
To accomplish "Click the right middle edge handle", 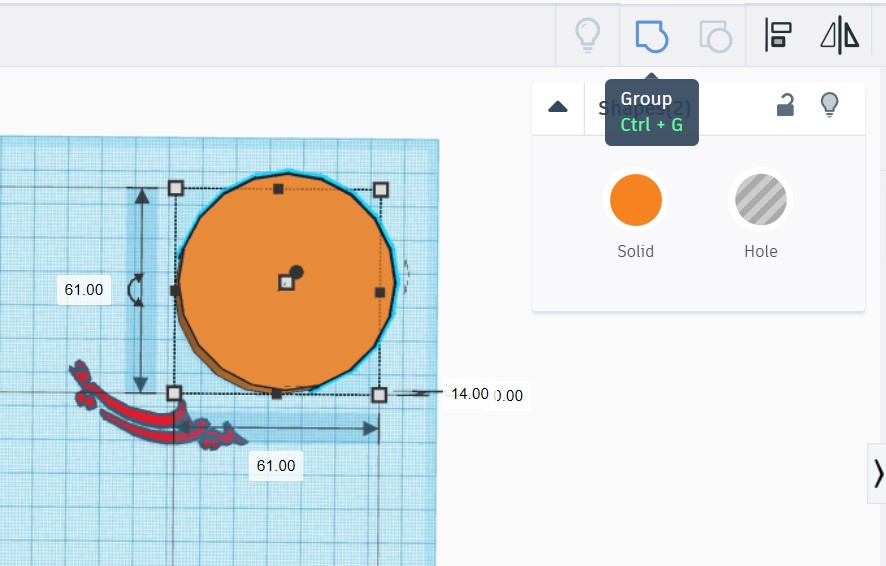I will tap(380, 292).
